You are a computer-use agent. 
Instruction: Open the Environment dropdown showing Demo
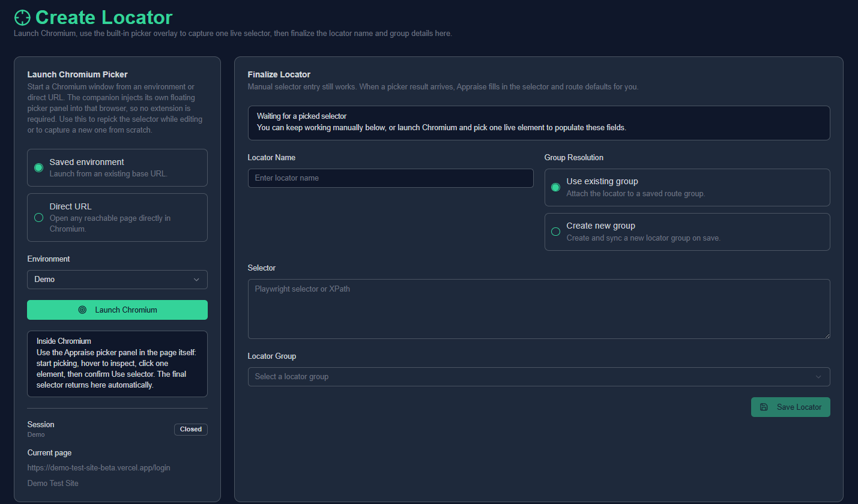coord(117,279)
